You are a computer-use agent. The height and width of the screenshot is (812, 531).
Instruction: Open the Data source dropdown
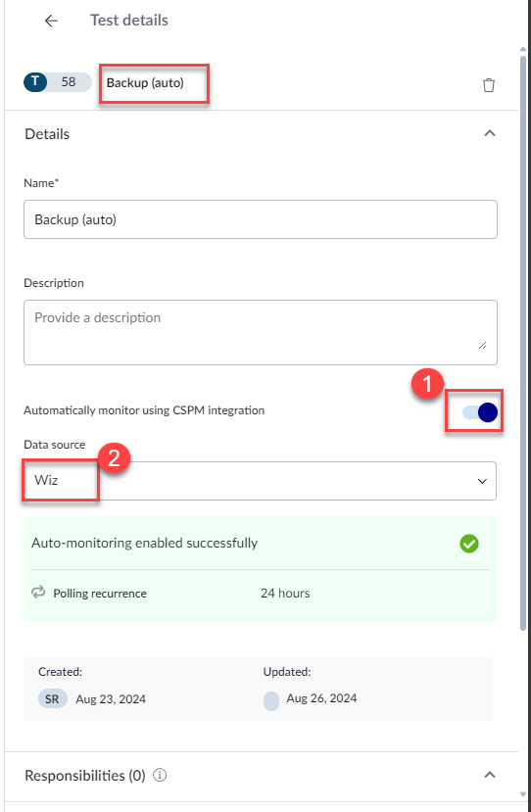[260, 481]
